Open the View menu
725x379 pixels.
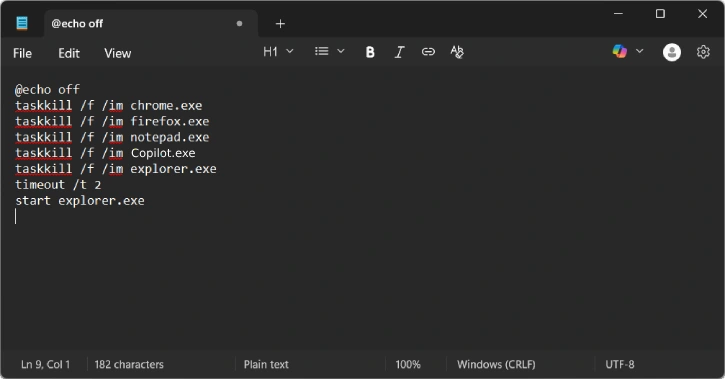pyautogui.click(x=117, y=53)
